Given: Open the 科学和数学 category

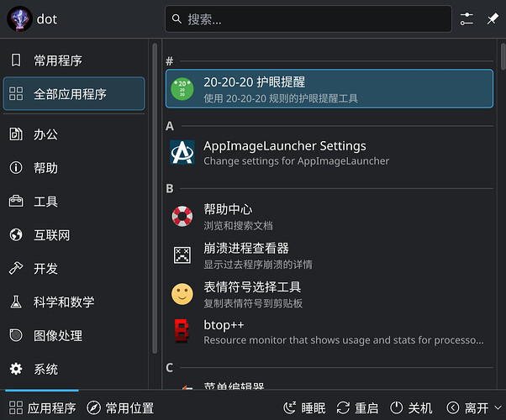Looking at the screenshot, I should pos(74,302).
